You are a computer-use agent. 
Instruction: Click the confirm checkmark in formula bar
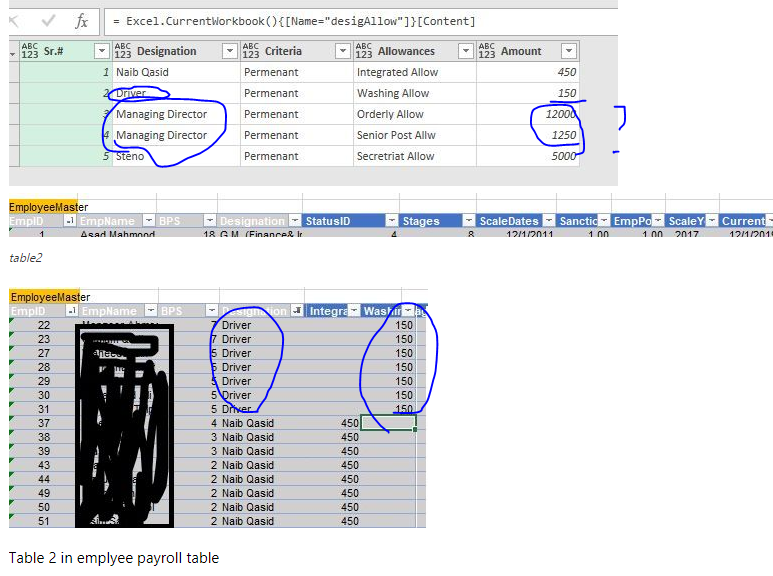(x=48, y=21)
